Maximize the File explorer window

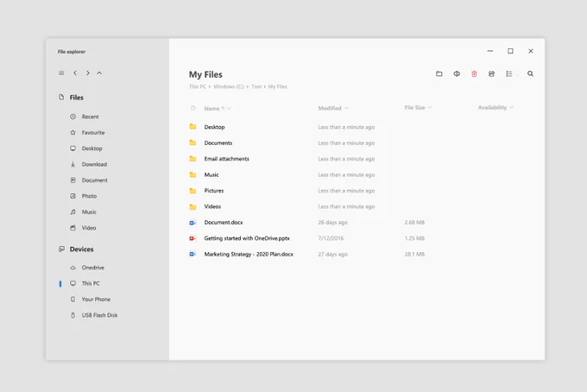pyautogui.click(x=510, y=51)
